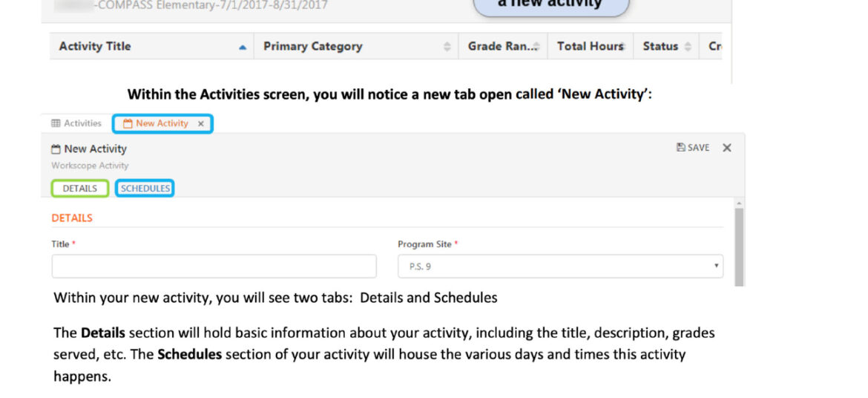Click the 'a new activity' callout button

(x=550, y=6)
